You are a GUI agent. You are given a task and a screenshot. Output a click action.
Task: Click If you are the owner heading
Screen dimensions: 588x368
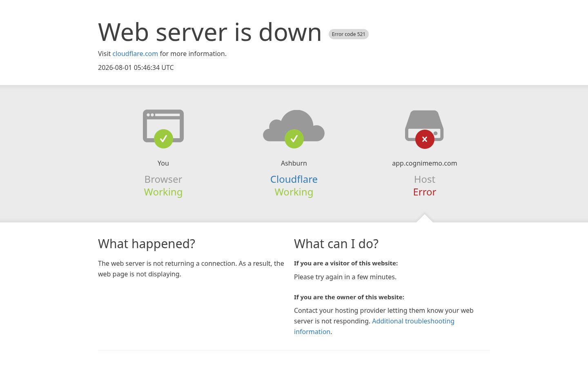click(x=349, y=297)
